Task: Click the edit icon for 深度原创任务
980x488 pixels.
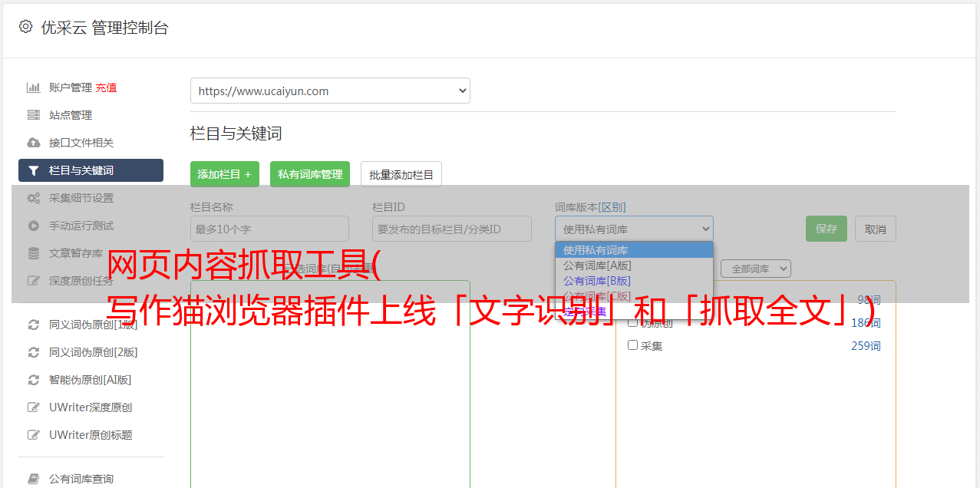Action: [34, 281]
